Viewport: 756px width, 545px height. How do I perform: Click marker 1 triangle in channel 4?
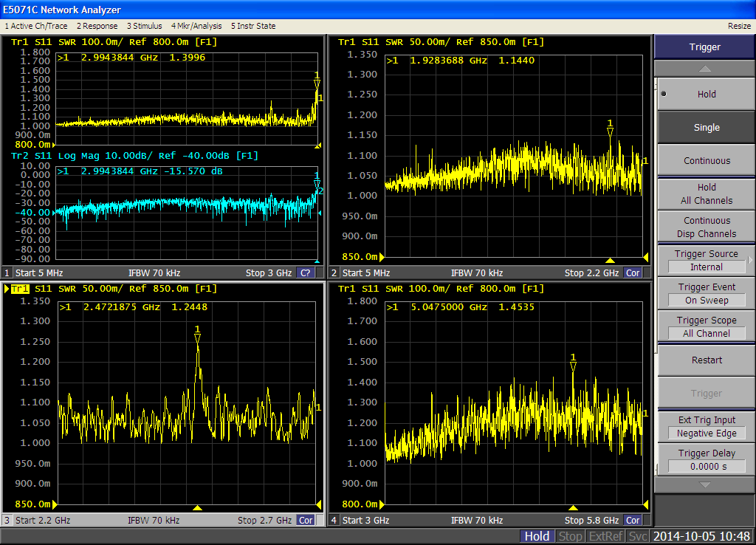(x=573, y=366)
